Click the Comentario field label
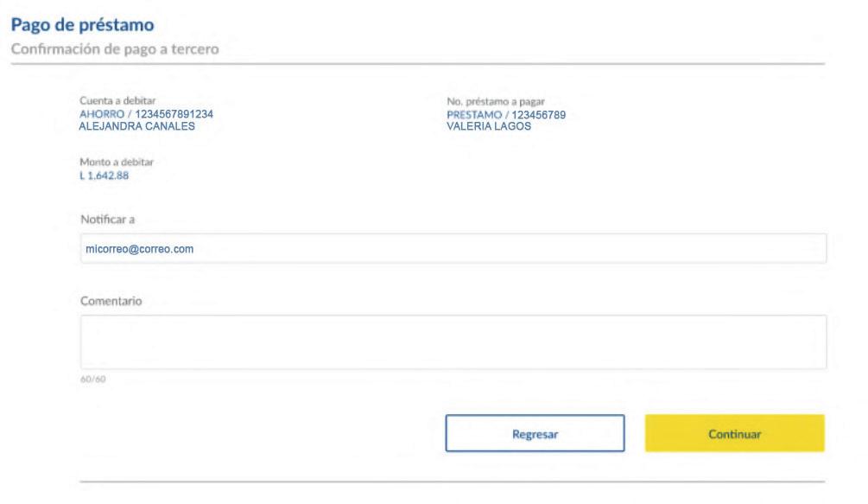The height and width of the screenshot is (504, 868). (x=106, y=301)
